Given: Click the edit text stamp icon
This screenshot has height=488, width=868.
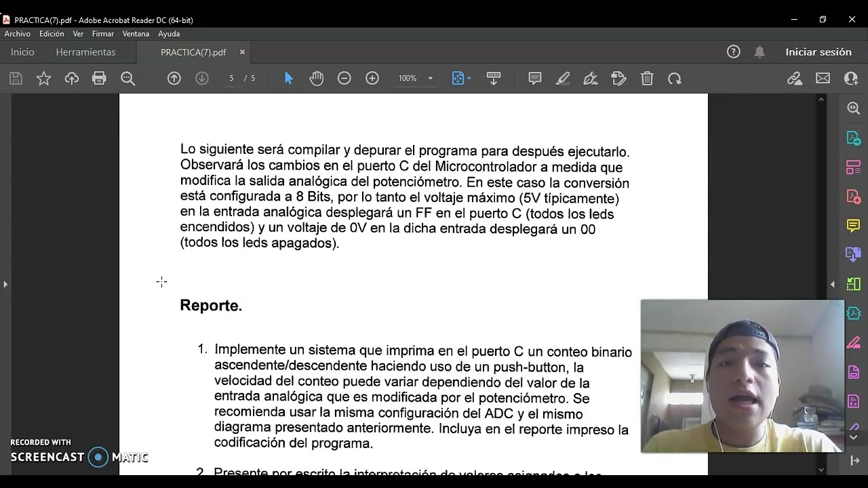Looking at the screenshot, I should click(x=618, y=79).
